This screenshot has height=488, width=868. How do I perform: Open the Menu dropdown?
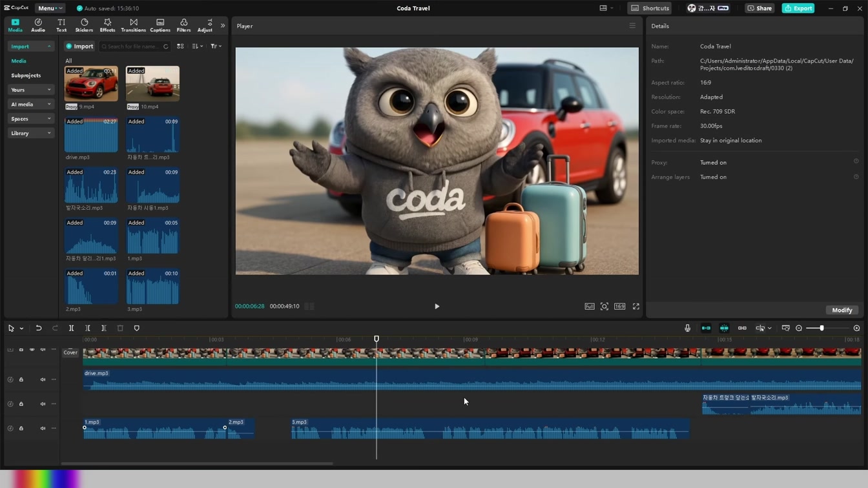click(x=50, y=8)
